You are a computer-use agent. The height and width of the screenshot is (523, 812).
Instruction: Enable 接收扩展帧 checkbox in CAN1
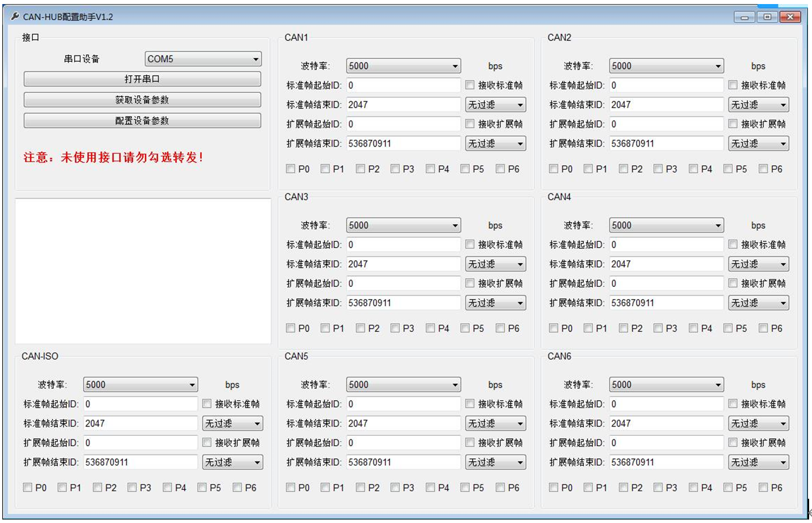(x=470, y=124)
